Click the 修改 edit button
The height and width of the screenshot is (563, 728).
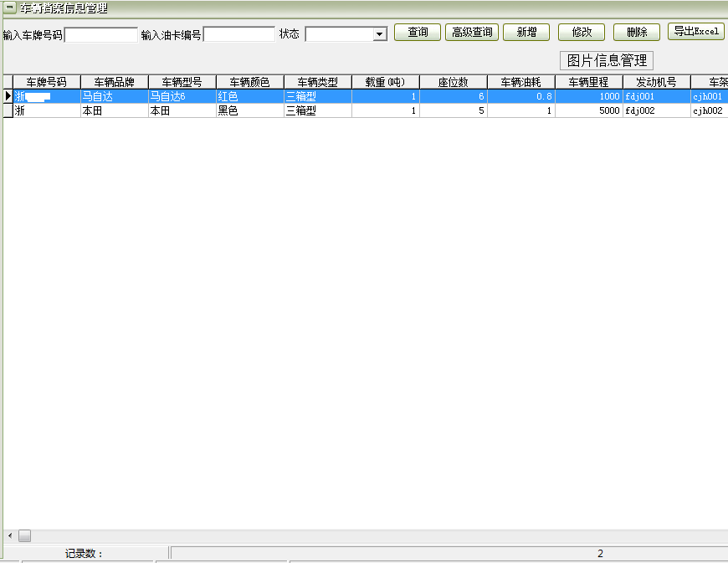(582, 32)
